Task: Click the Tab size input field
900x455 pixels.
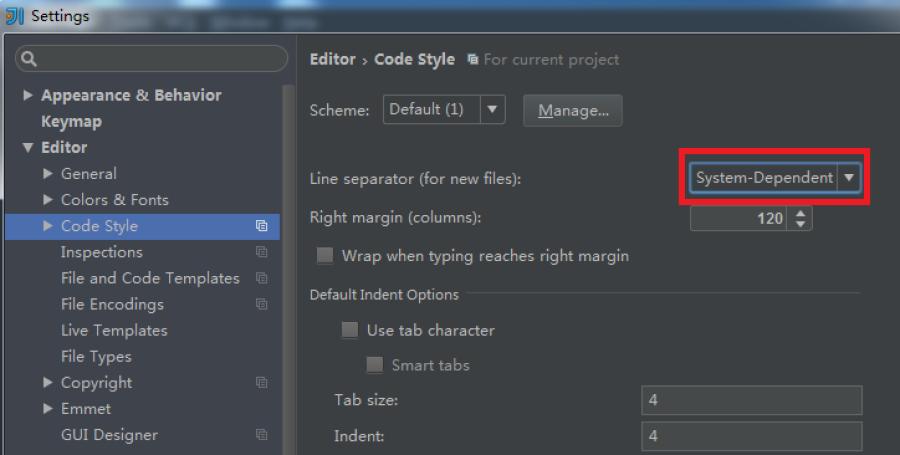Action: click(x=751, y=400)
